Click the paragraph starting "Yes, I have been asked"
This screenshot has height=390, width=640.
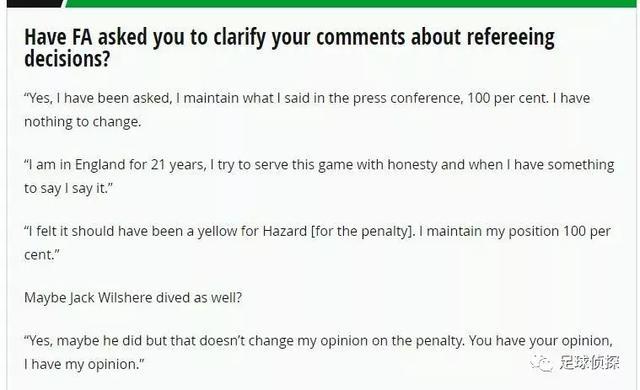307,110
